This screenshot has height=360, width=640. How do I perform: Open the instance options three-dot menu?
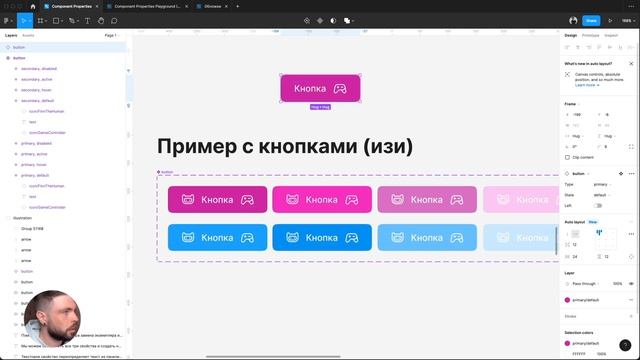tap(631, 173)
